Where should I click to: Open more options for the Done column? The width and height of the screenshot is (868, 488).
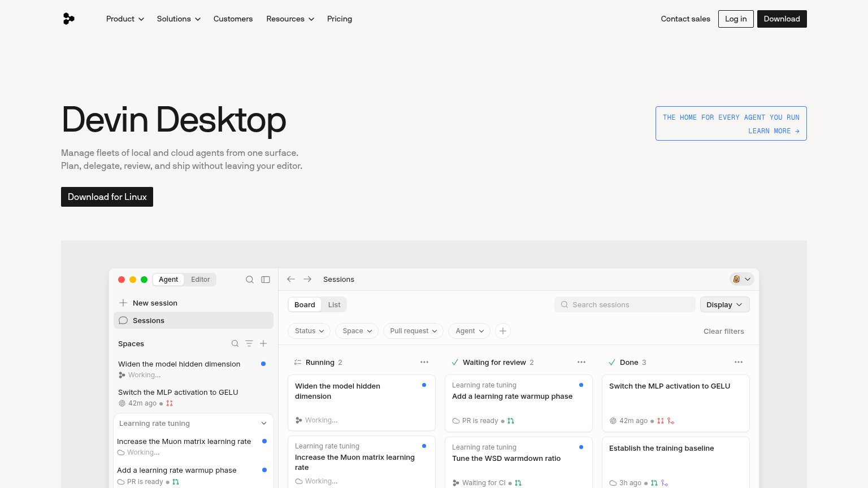pos(739,362)
